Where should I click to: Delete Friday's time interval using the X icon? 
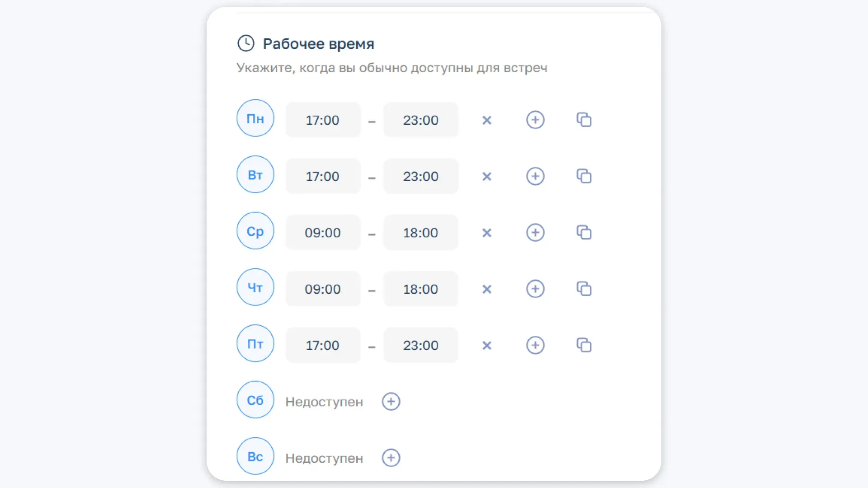(x=487, y=345)
